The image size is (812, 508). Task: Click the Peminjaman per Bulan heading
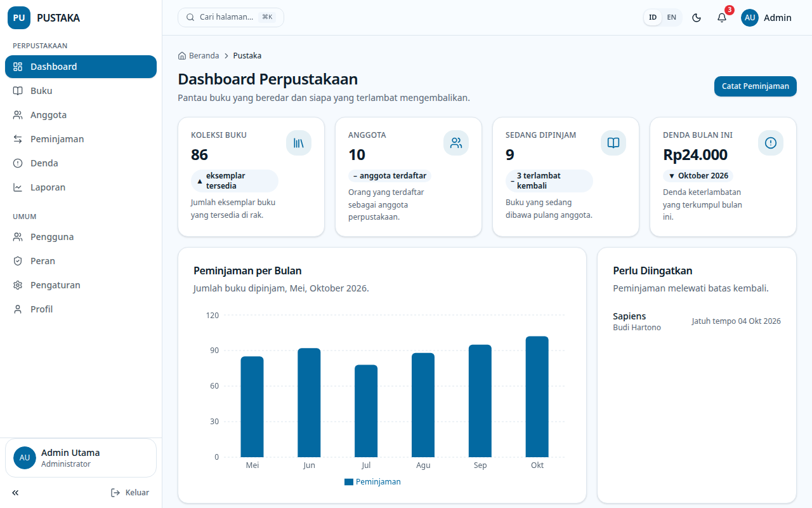(x=247, y=271)
